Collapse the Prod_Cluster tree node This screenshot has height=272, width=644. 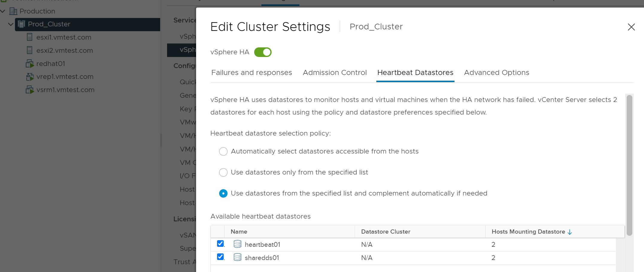(11, 24)
